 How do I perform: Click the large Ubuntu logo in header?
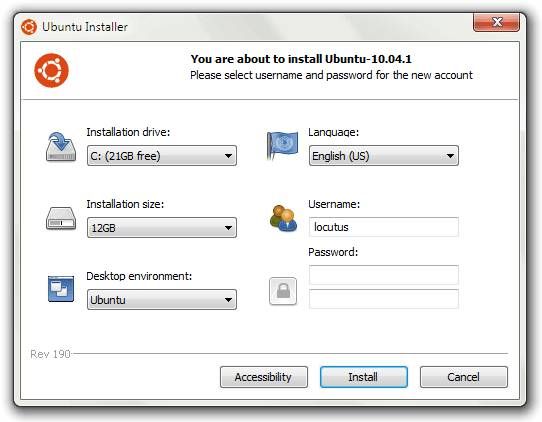tap(52, 71)
